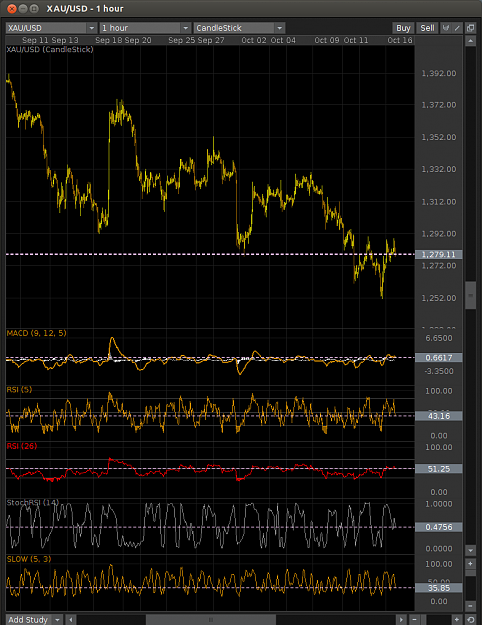Click the 0.4756 StochRSI value marker

click(439, 527)
